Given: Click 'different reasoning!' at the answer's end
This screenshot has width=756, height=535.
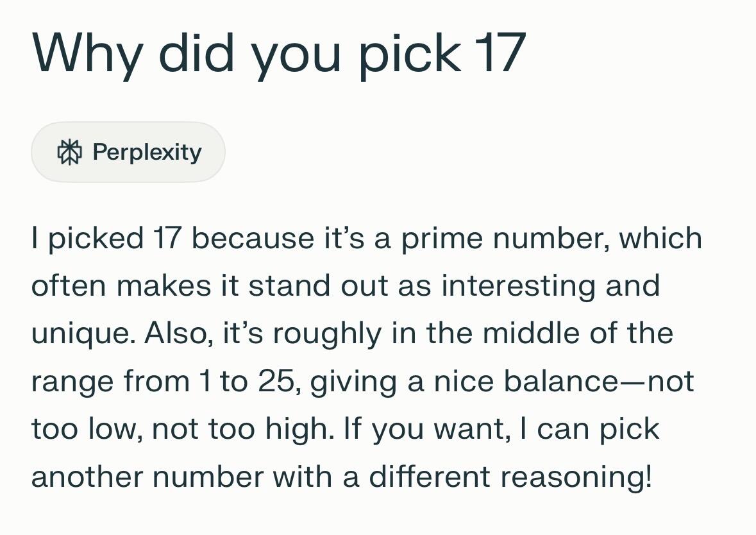Looking at the screenshot, I should pyautogui.click(x=510, y=477).
